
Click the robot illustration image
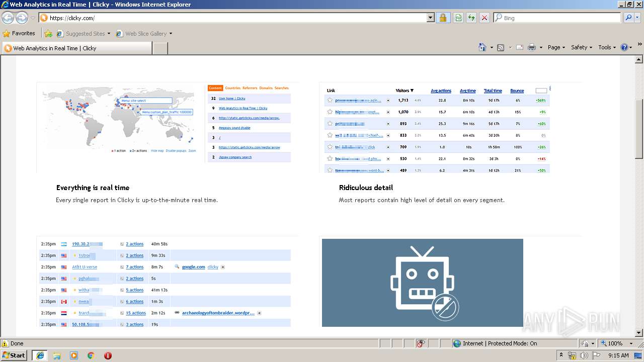(x=423, y=283)
